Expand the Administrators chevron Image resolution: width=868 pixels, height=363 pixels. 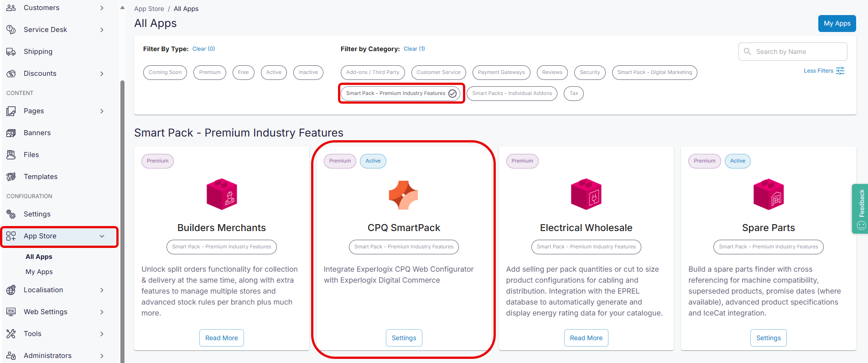102,356
